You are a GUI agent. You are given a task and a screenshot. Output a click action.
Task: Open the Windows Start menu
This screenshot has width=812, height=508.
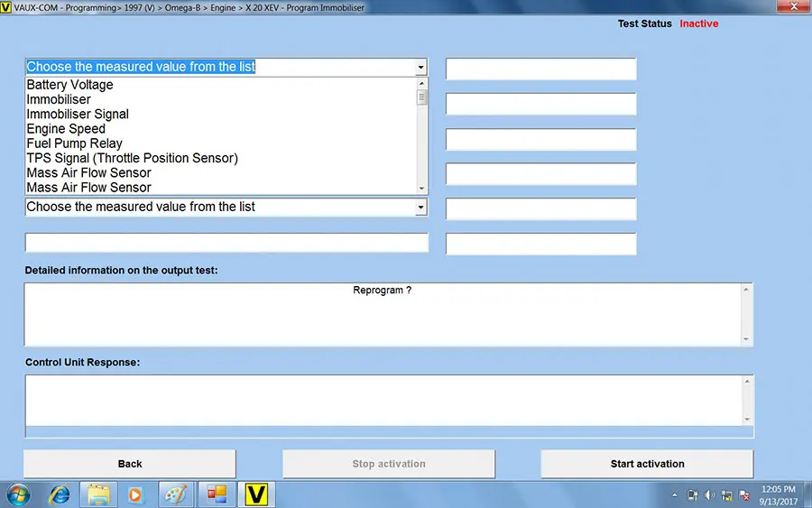(18, 495)
